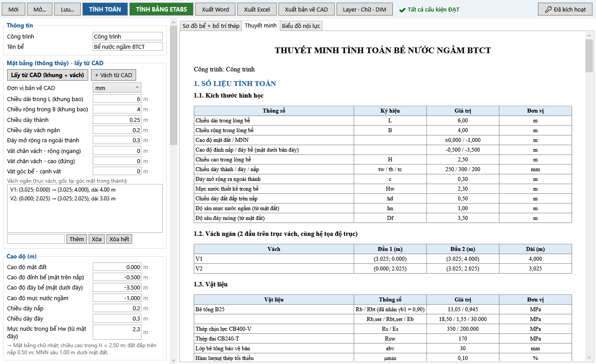
Task: Click the Xóa hết button
Action: point(119,239)
